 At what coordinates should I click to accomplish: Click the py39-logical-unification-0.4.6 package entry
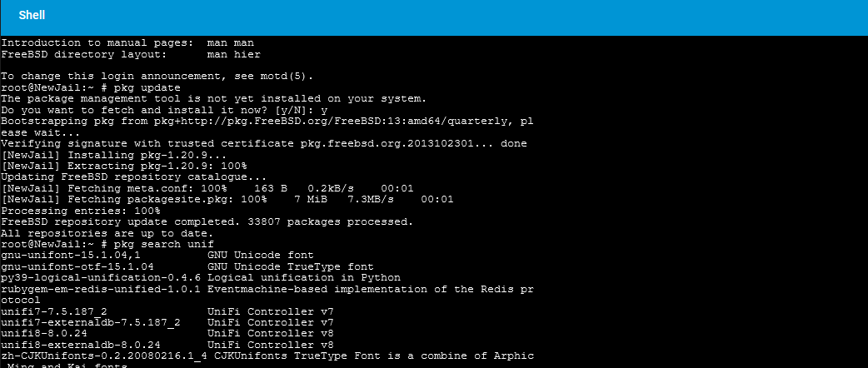coord(101,277)
